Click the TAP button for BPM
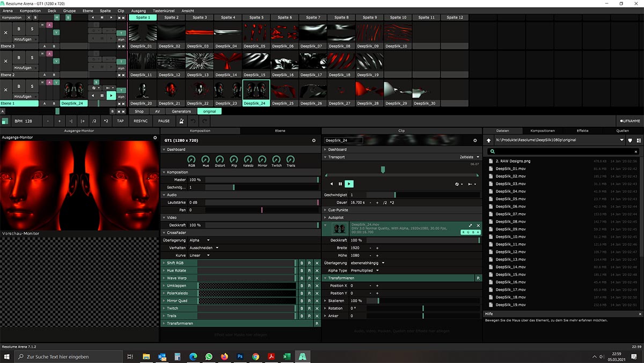Screen dimensions: 644x363 point(120,121)
